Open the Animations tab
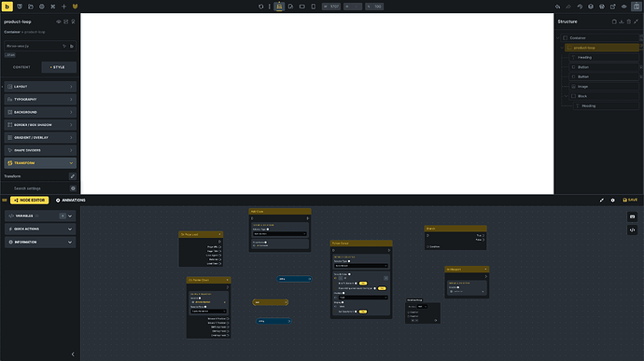The image size is (644, 361). click(x=71, y=201)
